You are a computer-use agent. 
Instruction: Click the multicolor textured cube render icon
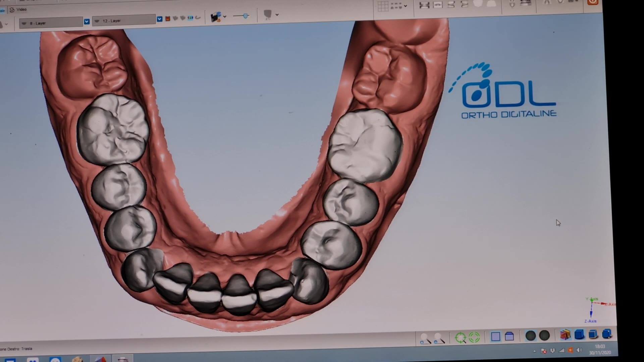click(x=565, y=335)
